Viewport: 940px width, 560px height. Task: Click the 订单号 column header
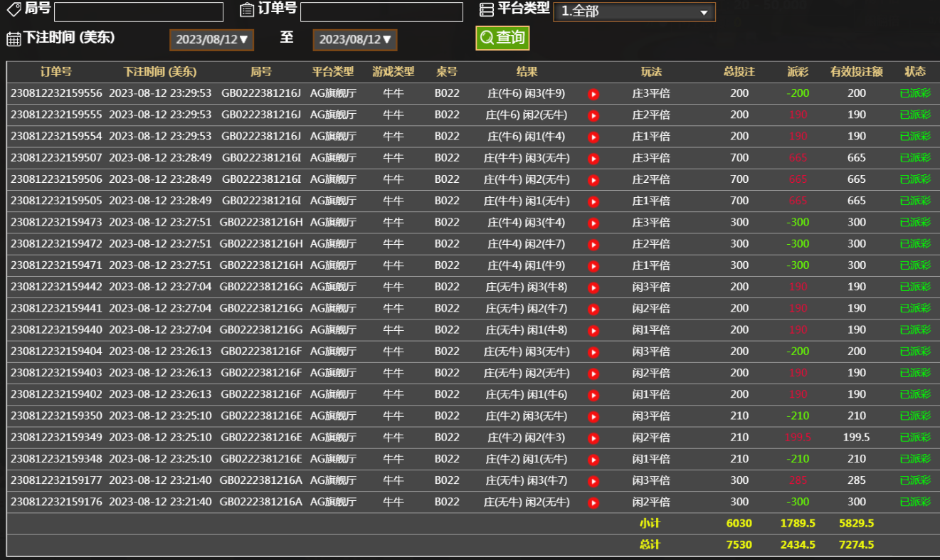[56, 72]
